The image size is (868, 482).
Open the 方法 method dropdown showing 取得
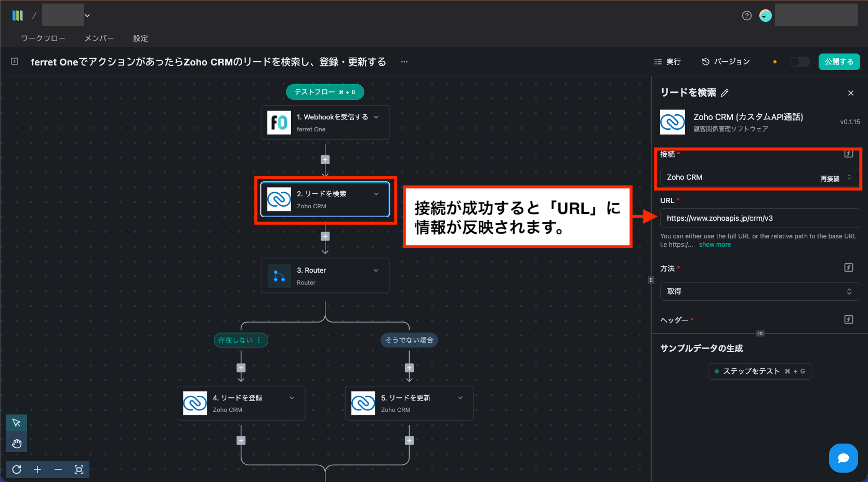click(759, 291)
